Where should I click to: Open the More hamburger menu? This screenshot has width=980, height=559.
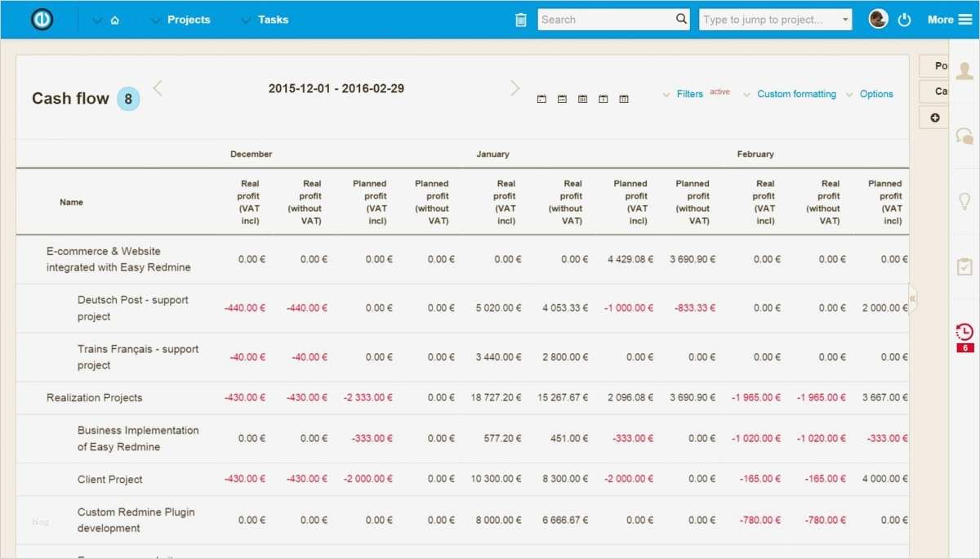point(950,20)
